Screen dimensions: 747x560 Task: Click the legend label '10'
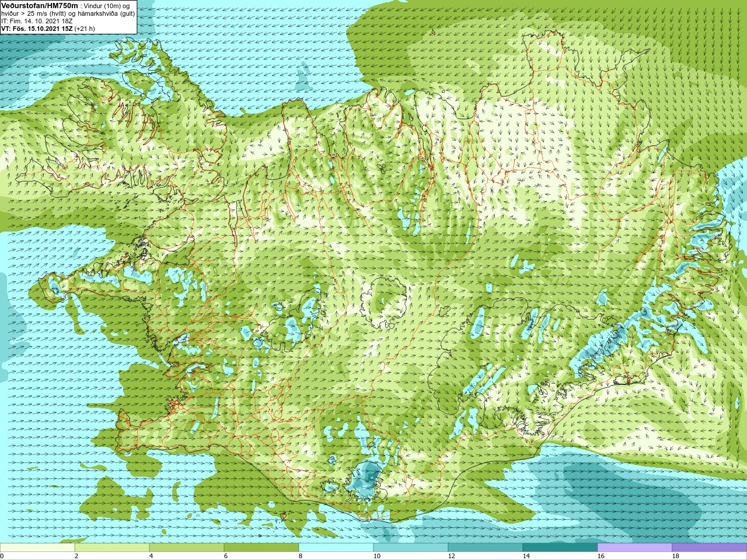377,556
